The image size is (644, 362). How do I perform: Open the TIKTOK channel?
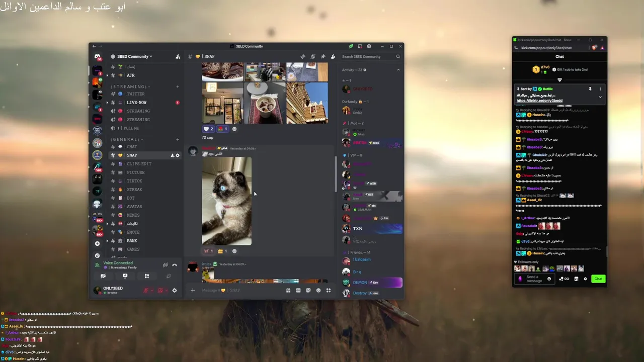[144, 181]
